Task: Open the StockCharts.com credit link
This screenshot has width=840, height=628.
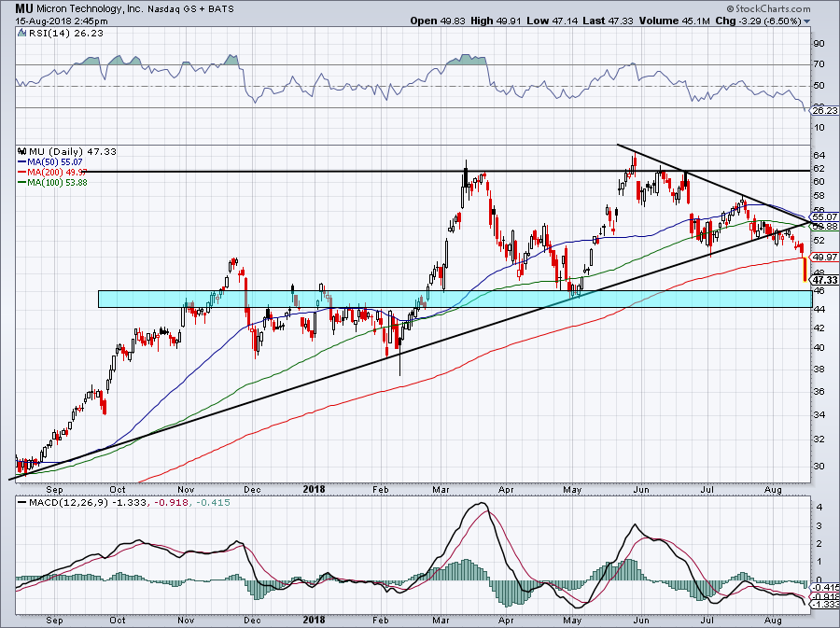Action: click(x=769, y=8)
